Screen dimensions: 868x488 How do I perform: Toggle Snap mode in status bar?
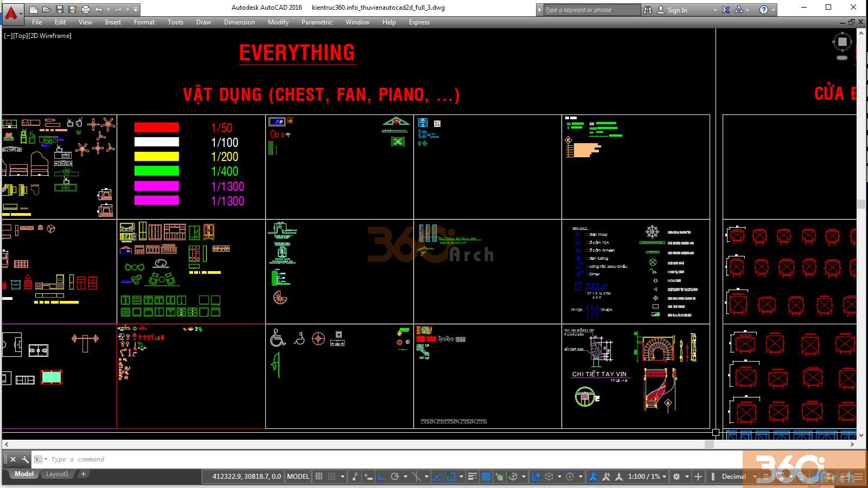click(331, 477)
